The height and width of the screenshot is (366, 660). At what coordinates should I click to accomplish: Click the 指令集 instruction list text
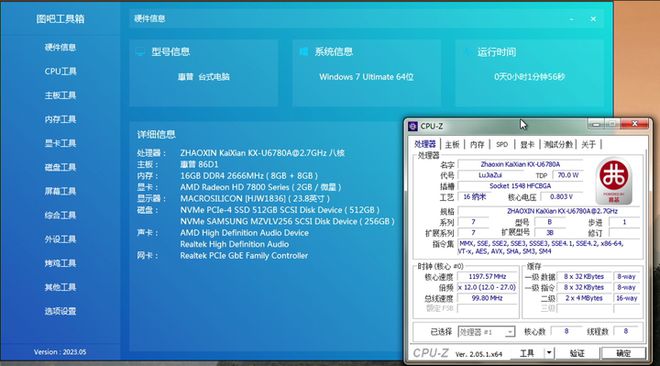click(x=549, y=247)
